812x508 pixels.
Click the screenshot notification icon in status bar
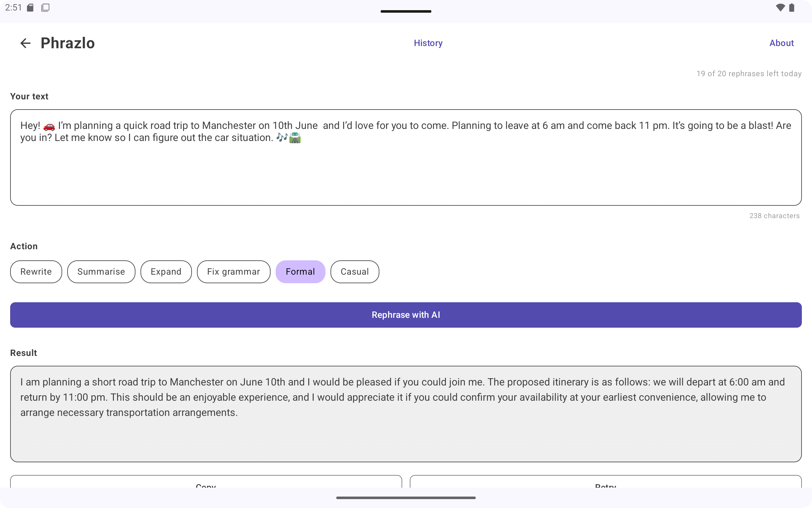tap(45, 7)
